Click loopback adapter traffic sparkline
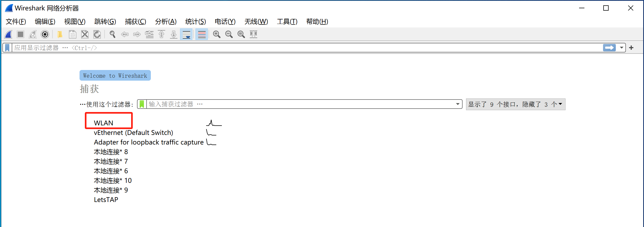644x227 pixels. pos(211,142)
